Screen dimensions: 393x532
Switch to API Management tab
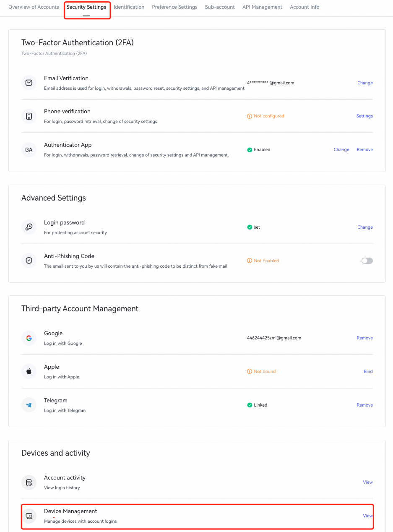tap(262, 7)
